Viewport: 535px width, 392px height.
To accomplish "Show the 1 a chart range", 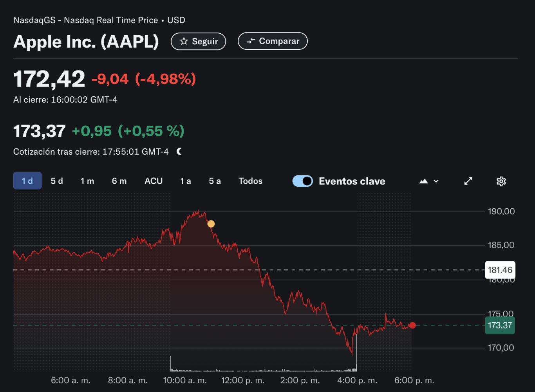I will (x=186, y=181).
